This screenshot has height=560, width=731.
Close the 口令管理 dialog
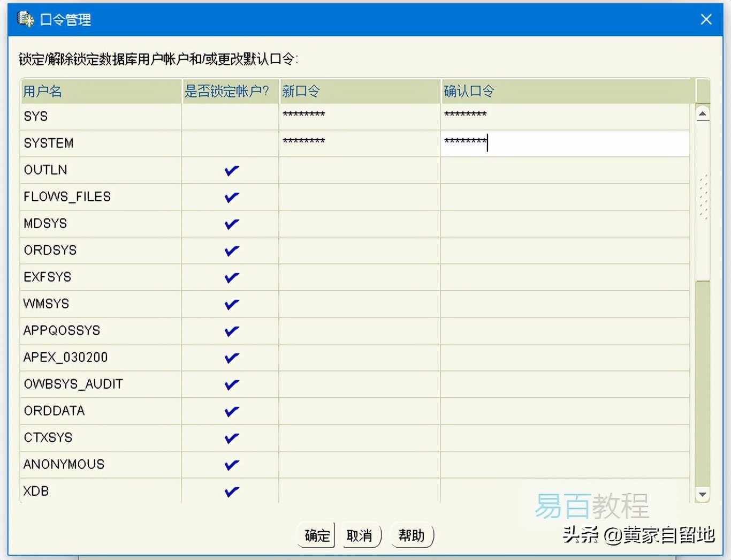[706, 20]
